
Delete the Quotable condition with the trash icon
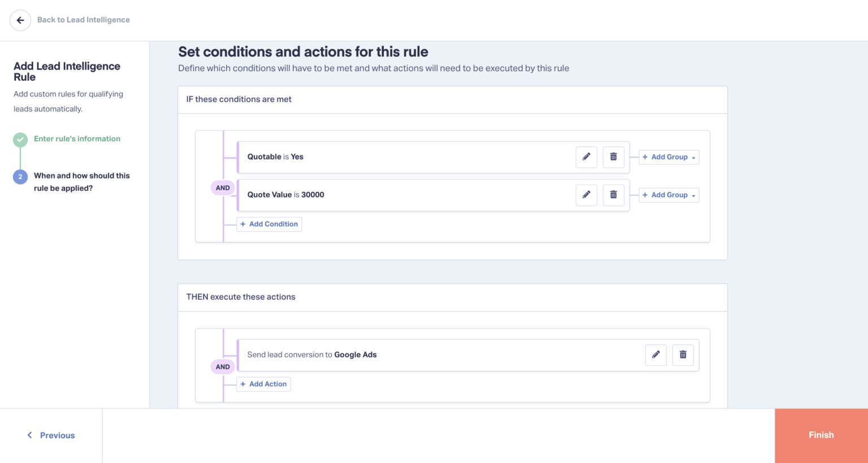(613, 157)
